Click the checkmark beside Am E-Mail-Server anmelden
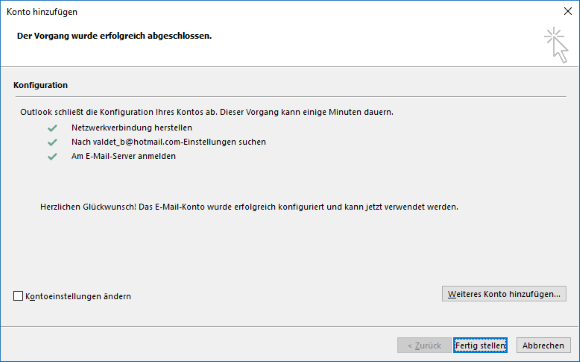Viewport: 580px width, 362px height. [x=52, y=156]
